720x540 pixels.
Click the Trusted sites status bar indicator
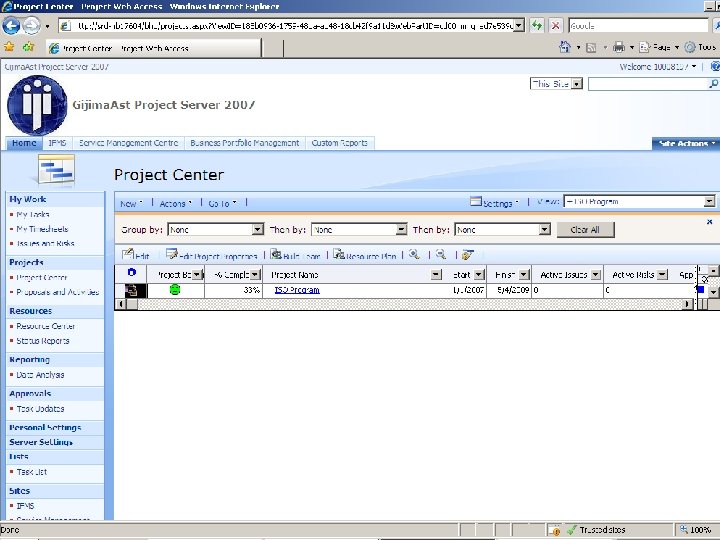tap(597, 530)
